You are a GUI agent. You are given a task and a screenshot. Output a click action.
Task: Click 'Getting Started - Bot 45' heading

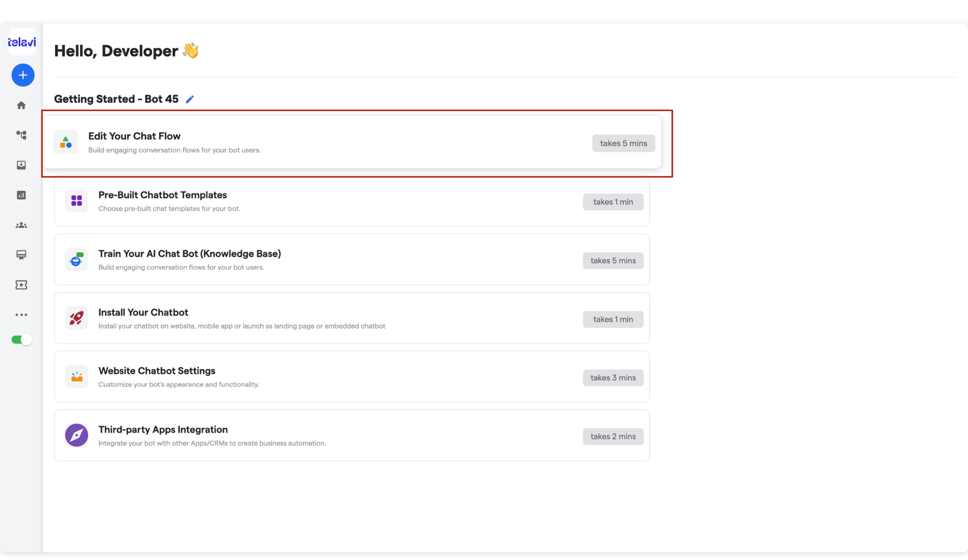[x=116, y=99]
